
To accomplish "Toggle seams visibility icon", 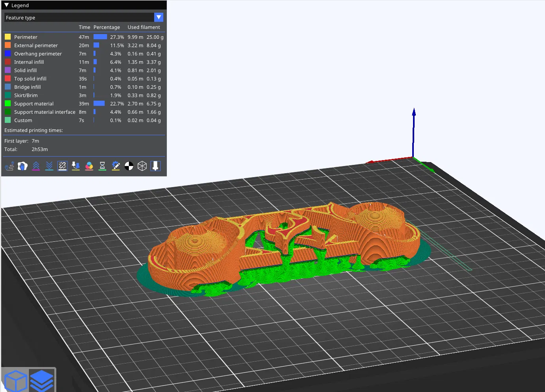I will pos(63,166).
